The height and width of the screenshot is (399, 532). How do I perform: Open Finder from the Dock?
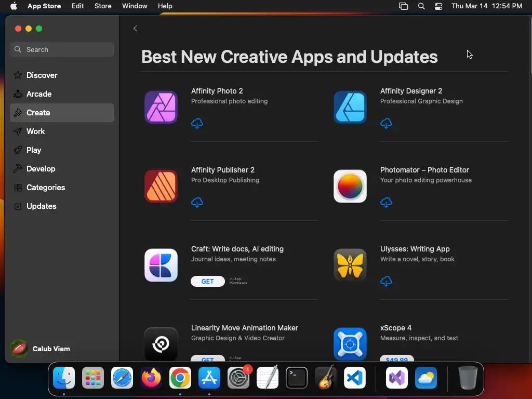coord(64,378)
